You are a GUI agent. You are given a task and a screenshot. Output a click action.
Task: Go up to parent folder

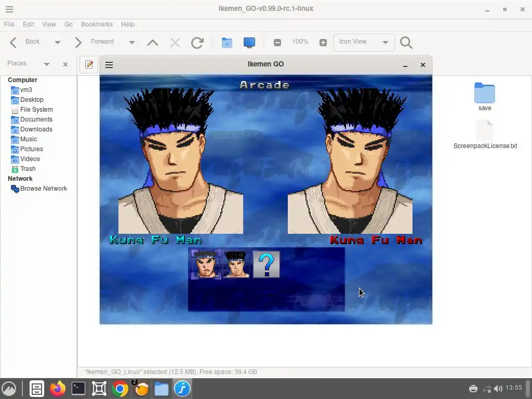click(153, 43)
